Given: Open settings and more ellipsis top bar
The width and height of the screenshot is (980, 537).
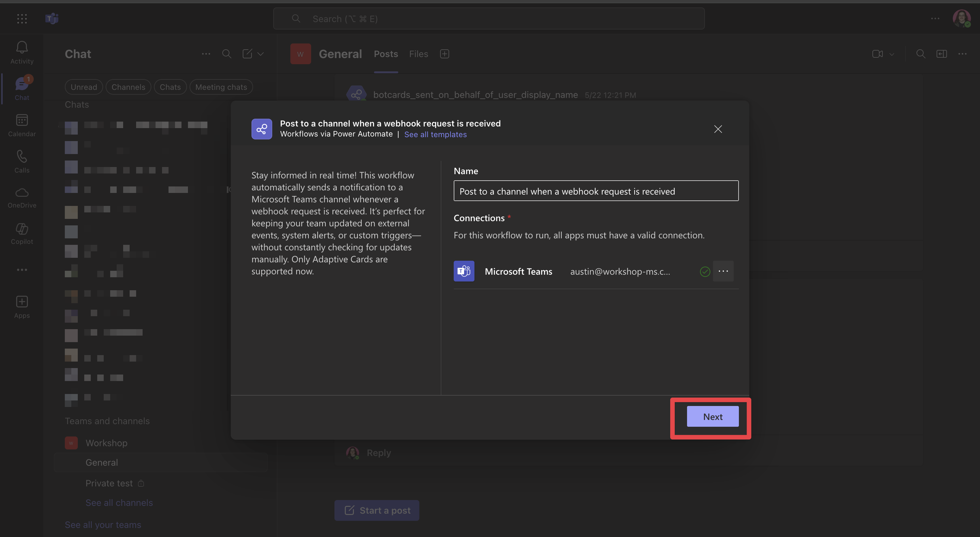Looking at the screenshot, I should [x=935, y=18].
